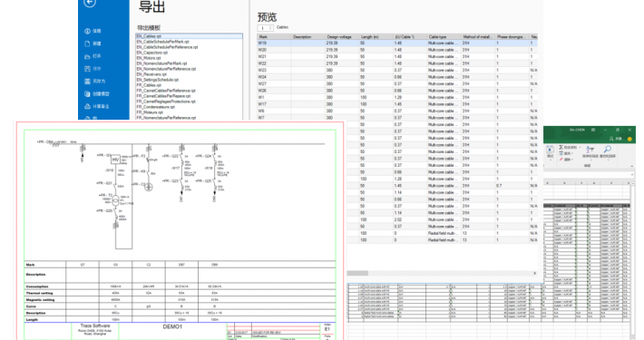Viewport: 644px width, 340px height.
Task: Open Excel Sort & Filter tool
Action: (590, 151)
